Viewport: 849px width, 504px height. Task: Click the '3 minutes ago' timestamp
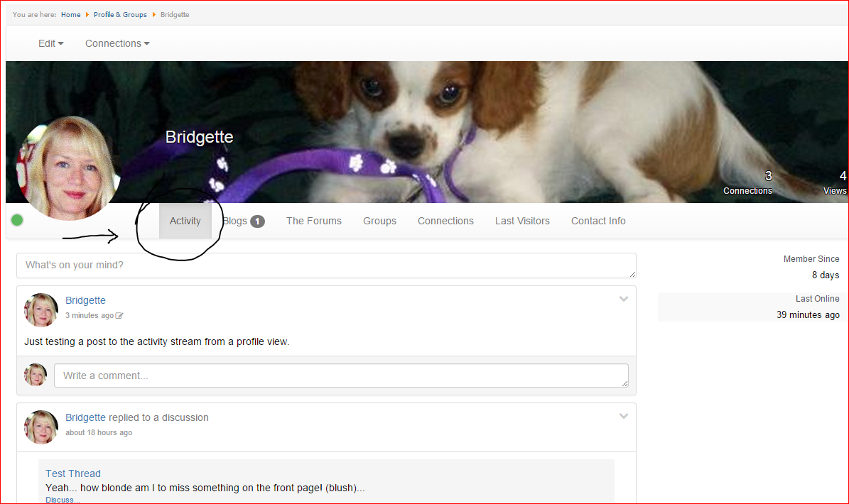90,316
